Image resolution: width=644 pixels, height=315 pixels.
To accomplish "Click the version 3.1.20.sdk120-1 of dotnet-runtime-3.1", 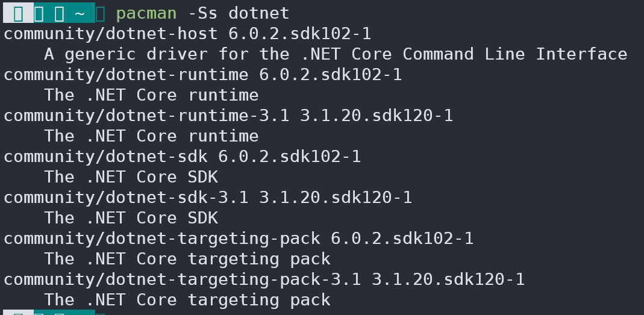I will [377, 116].
